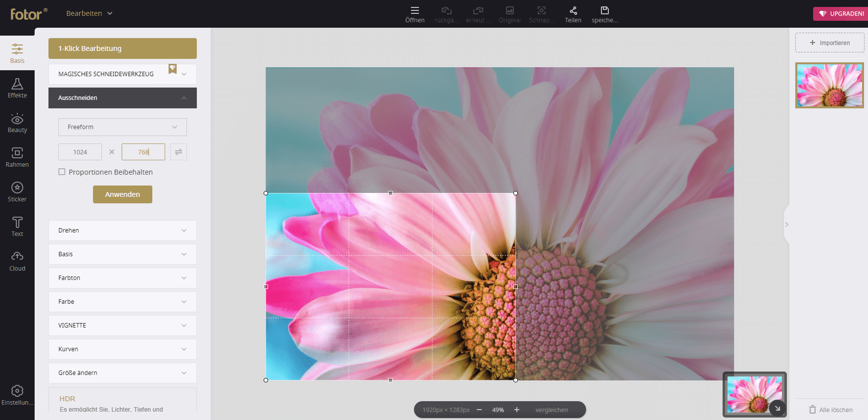Screen dimensions: 868x420
Task: Expand the Farbe section
Action: click(x=123, y=302)
